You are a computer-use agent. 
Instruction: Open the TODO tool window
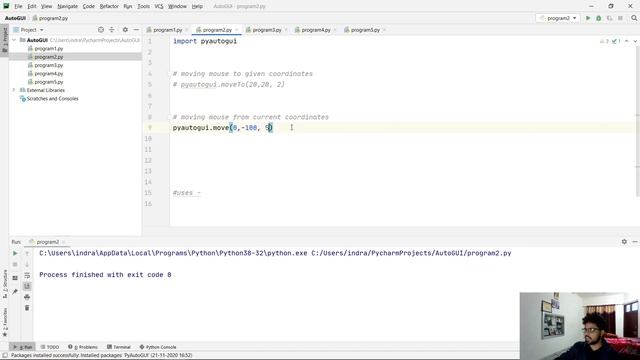[x=50, y=347]
